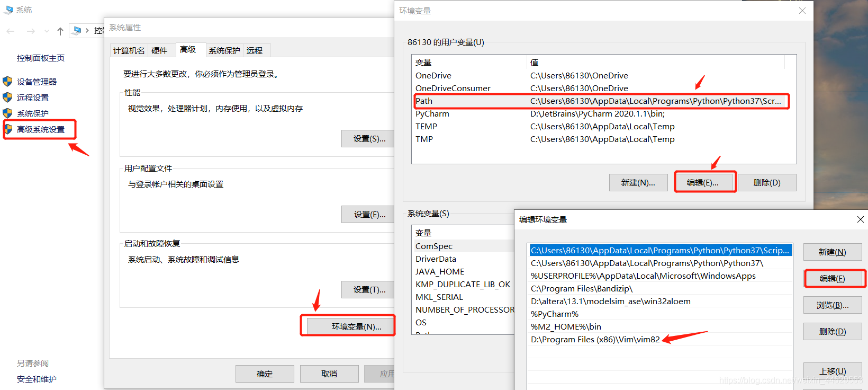Screen dimensions: 868x390
Task: Click 新建(N)... for user variables
Action: (x=638, y=182)
